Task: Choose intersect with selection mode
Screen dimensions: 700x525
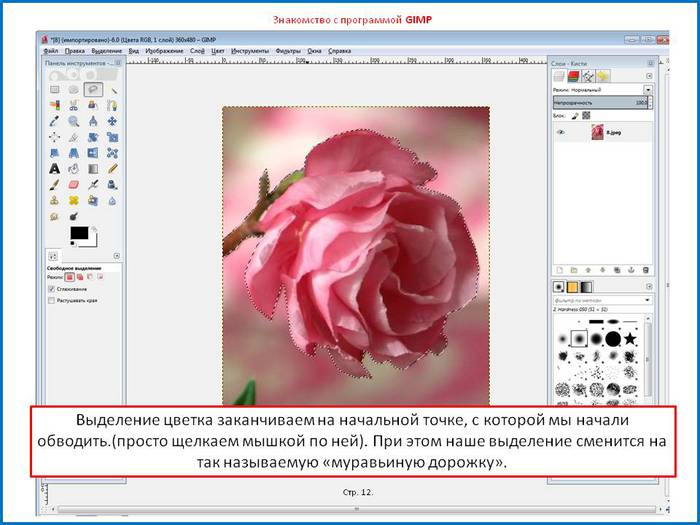Action: 100,277
